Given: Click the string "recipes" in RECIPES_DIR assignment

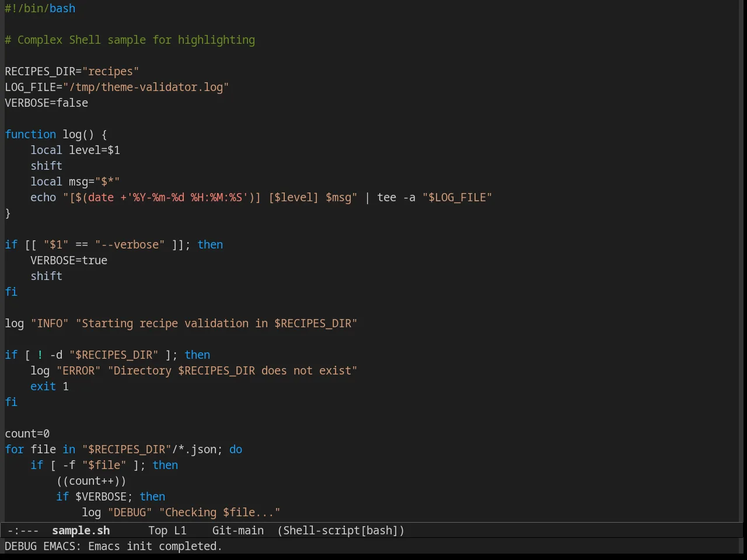Looking at the screenshot, I should click(x=110, y=71).
